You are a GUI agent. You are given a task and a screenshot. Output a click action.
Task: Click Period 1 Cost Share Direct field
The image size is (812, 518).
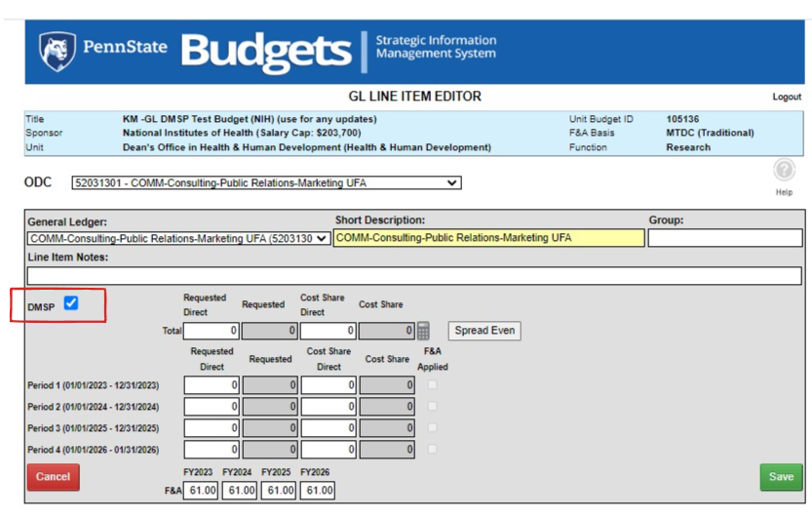(329, 385)
